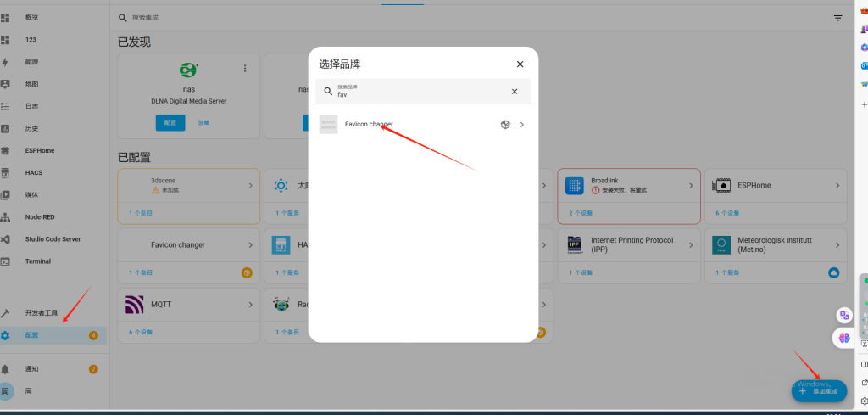The height and width of the screenshot is (415, 868).
Task: Open Node-RED from the sidebar
Action: coord(40,217)
